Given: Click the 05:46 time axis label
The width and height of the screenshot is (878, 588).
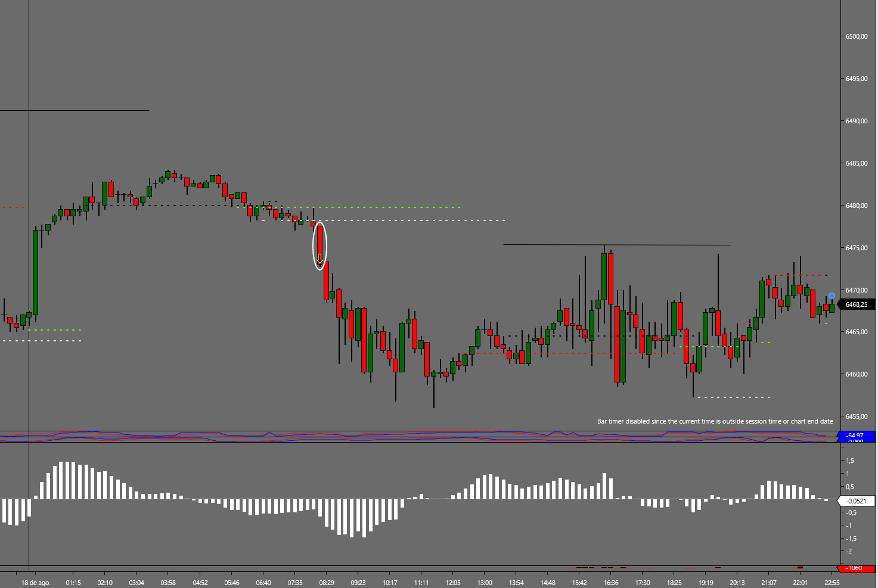Looking at the screenshot, I should (232, 583).
